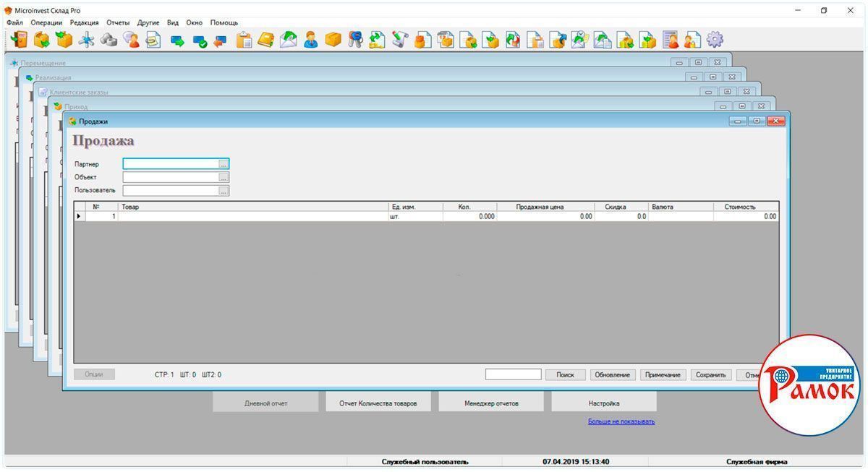
Task: Click the exit door icon in toolbar
Action: 20,40
